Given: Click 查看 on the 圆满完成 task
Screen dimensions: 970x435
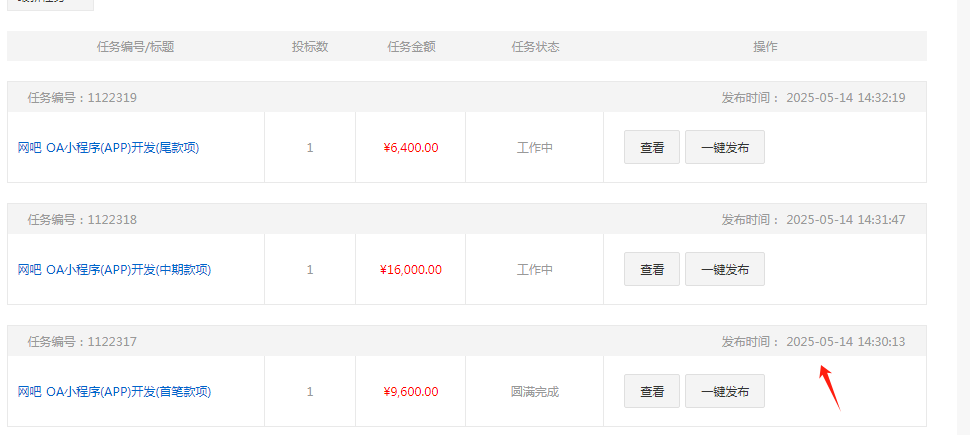Looking at the screenshot, I should [652, 392].
